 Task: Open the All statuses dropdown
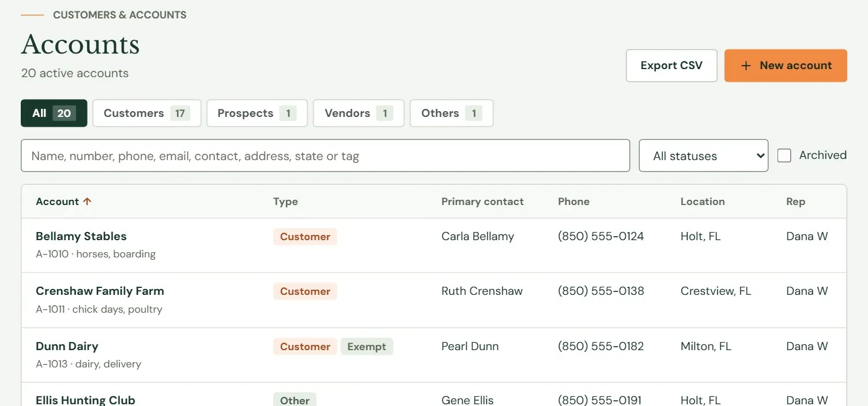coord(703,155)
